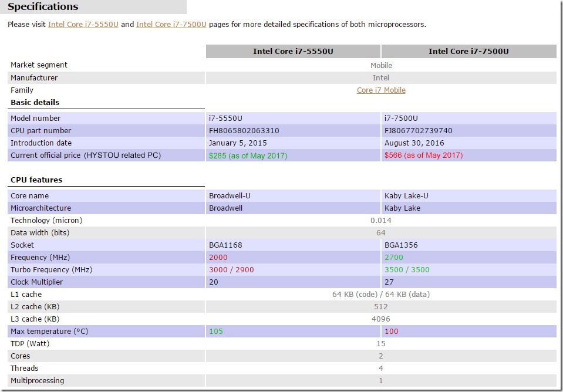
Task: Click the Current official price label
Action: [x=86, y=155]
